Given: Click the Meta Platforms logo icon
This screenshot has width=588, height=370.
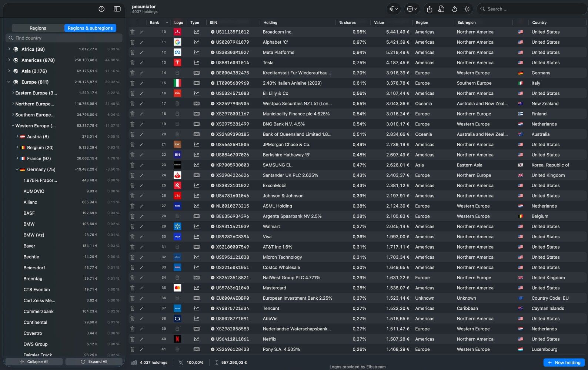Looking at the screenshot, I should (x=177, y=53).
